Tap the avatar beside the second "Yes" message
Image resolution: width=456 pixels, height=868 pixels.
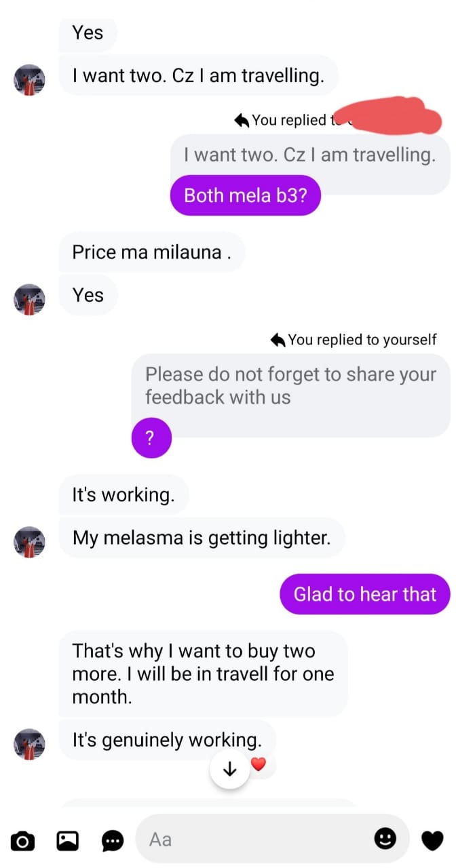click(x=29, y=299)
